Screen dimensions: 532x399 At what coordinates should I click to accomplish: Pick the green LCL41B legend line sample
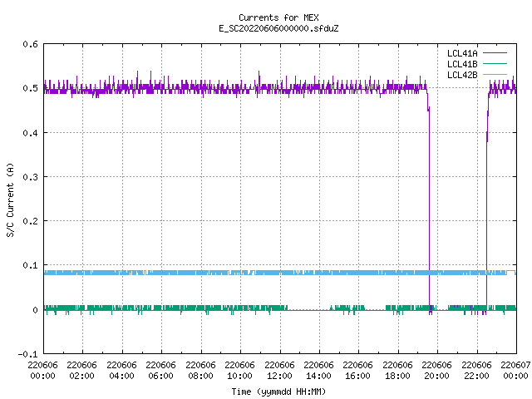pos(495,64)
